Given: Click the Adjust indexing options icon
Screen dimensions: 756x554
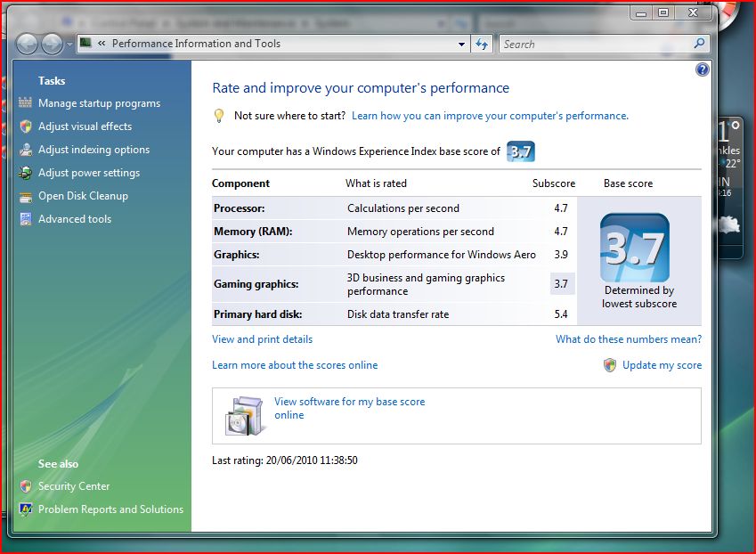Looking at the screenshot, I should [26, 150].
